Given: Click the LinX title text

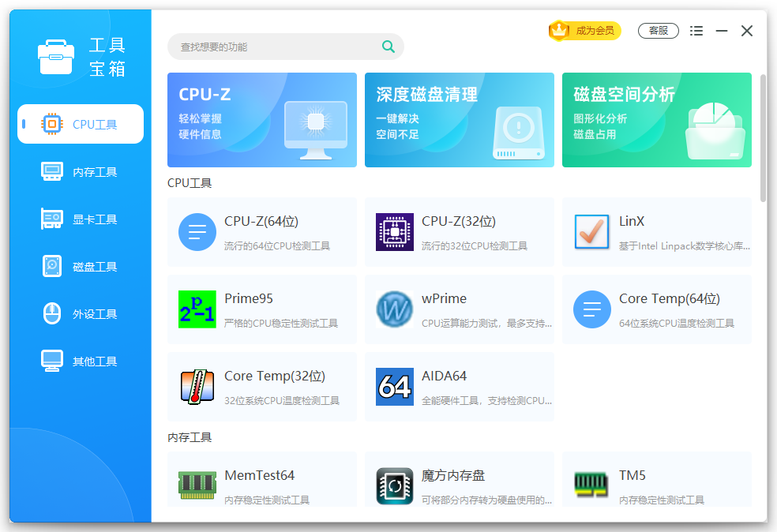Looking at the screenshot, I should pyautogui.click(x=632, y=222).
